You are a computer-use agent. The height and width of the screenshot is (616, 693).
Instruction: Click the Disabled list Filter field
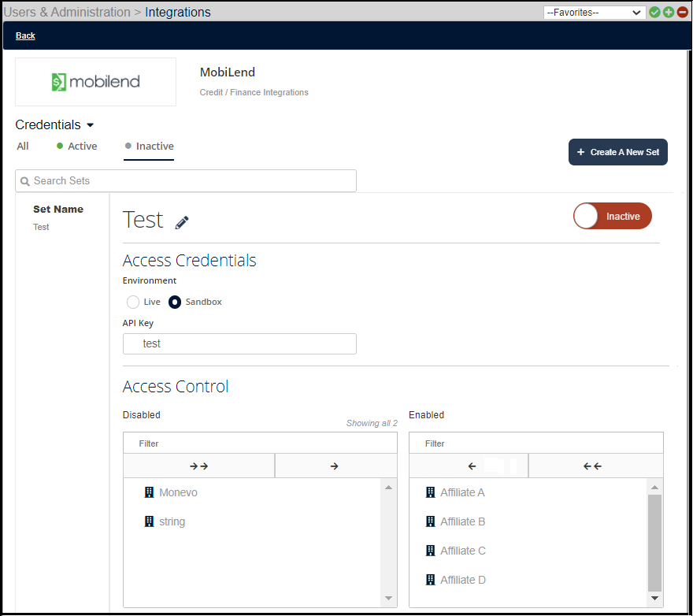(x=260, y=443)
